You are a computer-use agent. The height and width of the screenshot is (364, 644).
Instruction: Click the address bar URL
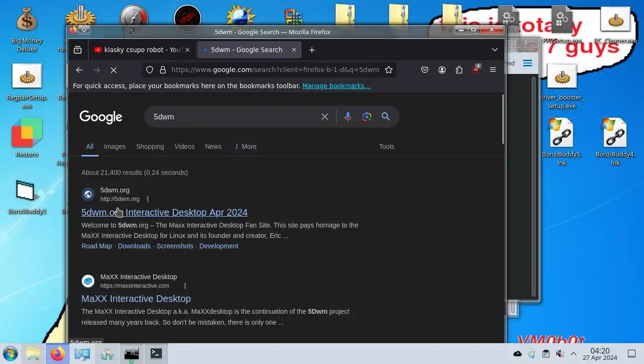pyautogui.click(x=275, y=70)
